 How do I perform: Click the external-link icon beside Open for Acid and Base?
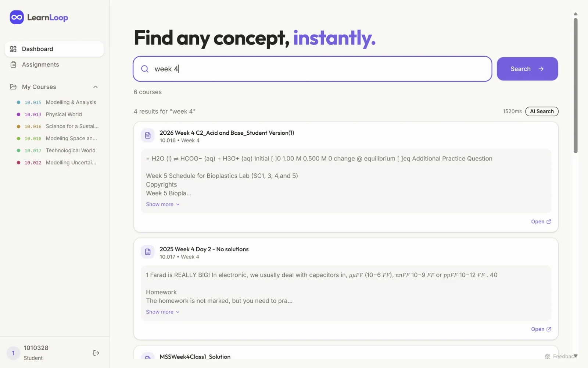click(x=549, y=222)
